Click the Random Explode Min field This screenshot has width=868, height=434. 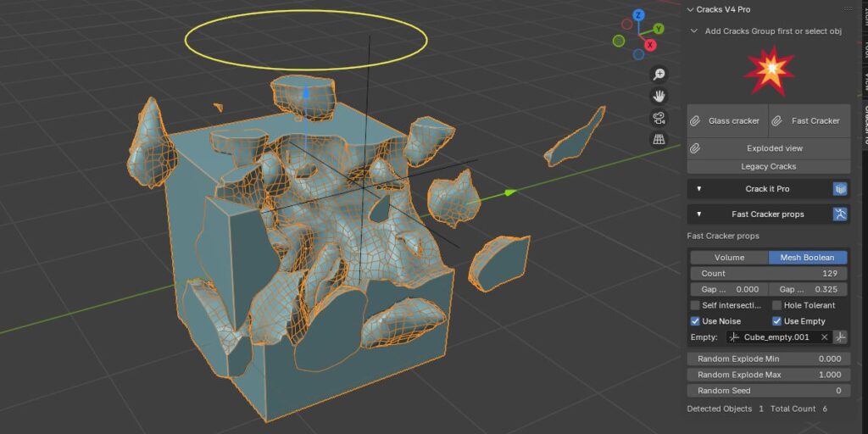coord(769,359)
